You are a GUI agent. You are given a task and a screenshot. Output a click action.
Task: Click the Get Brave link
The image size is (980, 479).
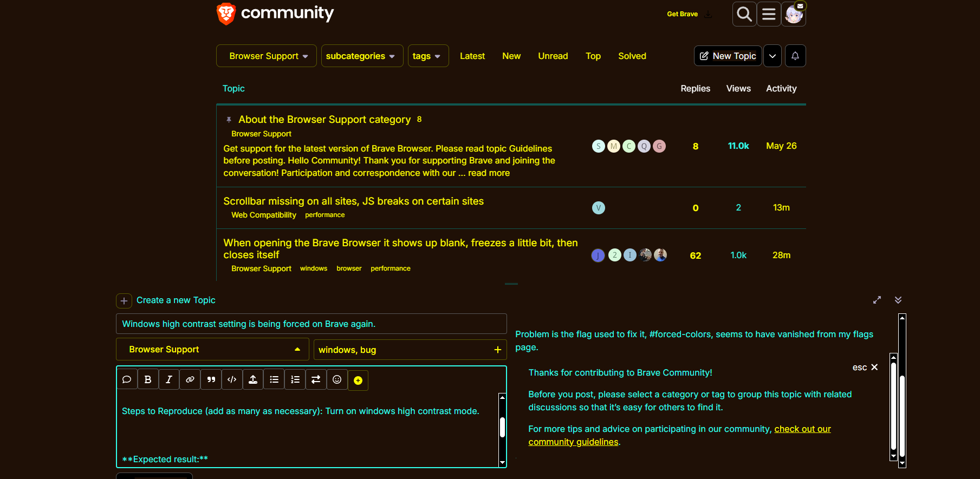tap(682, 14)
